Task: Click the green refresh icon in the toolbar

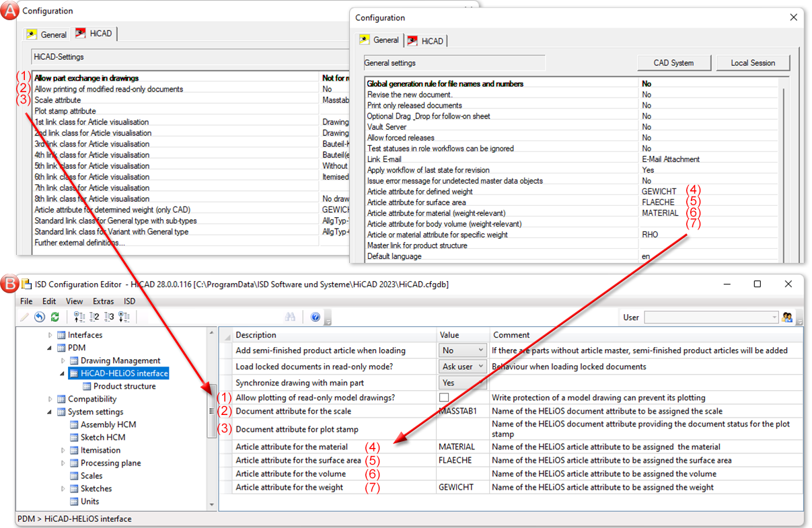Action: [x=54, y=317]
